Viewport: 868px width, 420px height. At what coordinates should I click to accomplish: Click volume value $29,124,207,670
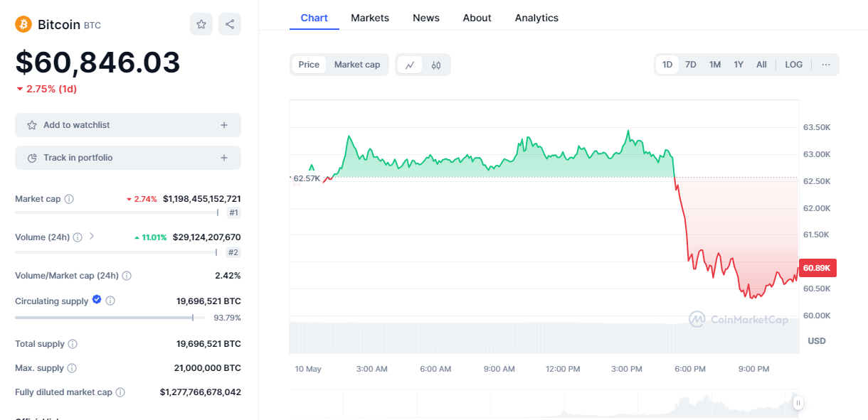(x=207, y=237)
